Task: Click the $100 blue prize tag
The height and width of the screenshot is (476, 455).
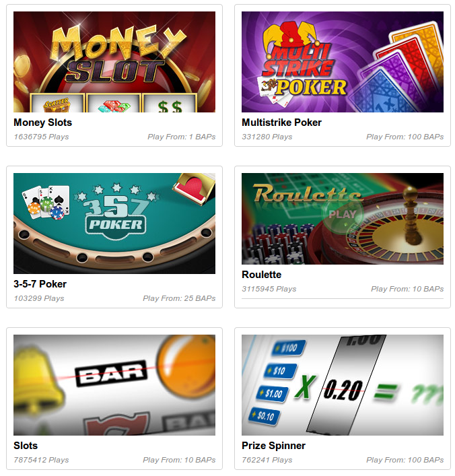Action: 288,347
